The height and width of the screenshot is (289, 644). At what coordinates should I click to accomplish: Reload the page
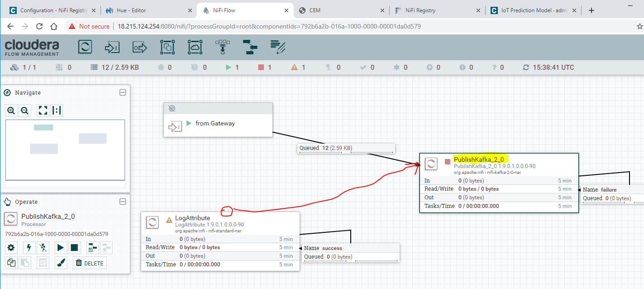(39, 26)
